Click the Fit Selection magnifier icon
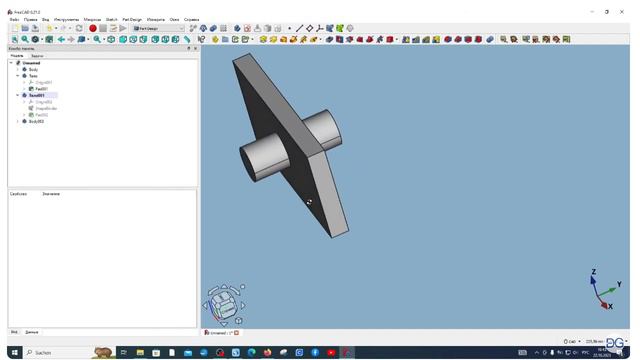Screen dimensions: 640x360 click(25, 39)
